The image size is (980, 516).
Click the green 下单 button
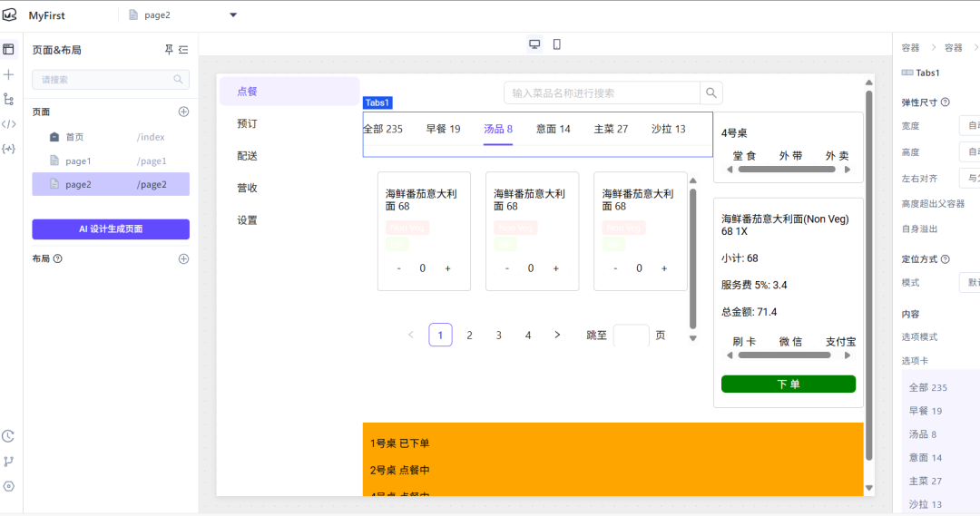[789, 385]
